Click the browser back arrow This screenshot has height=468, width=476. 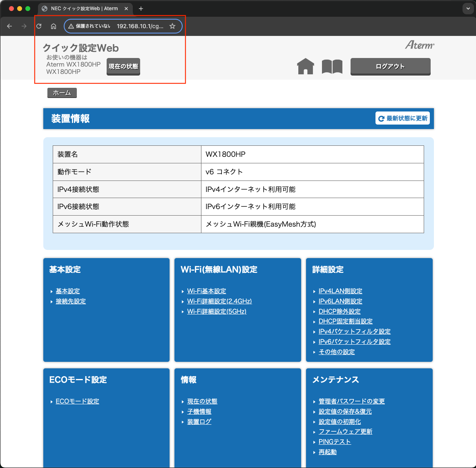pyautogui.click(x=9, y=26)
